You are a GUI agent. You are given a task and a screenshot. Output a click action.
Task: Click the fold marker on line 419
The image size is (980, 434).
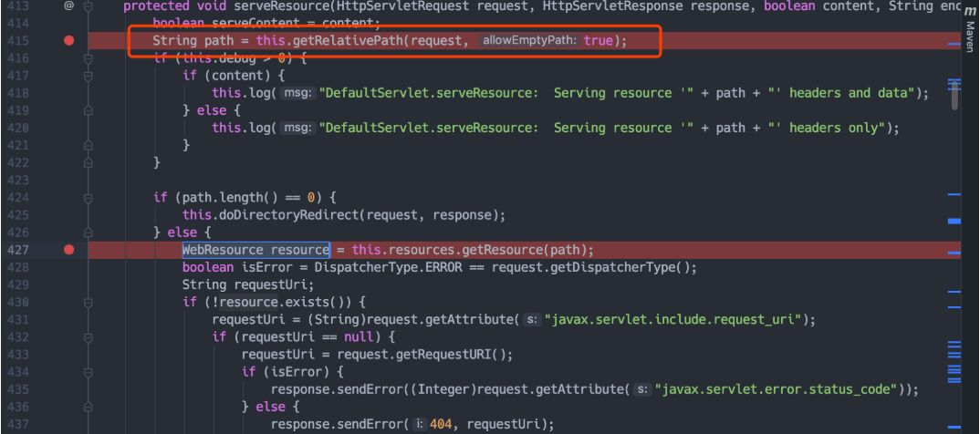point(88,110)
